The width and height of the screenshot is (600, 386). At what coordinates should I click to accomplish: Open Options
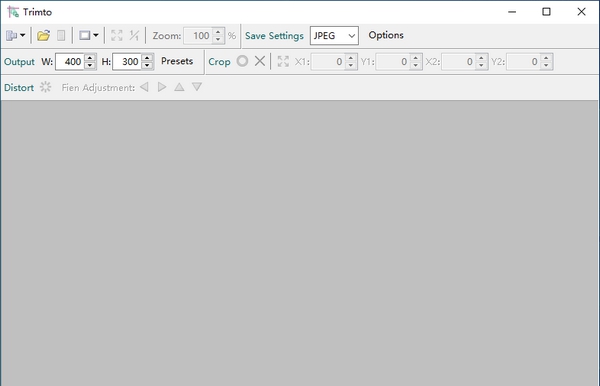click(x=386, y=35)
